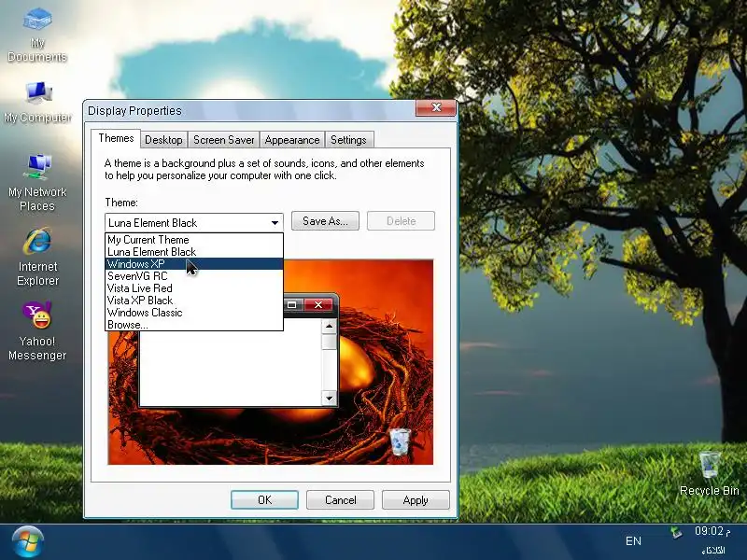The image size is (747, 560).
Task: Click the Recycle Bin in theme preview
Action: coord(400,441)
